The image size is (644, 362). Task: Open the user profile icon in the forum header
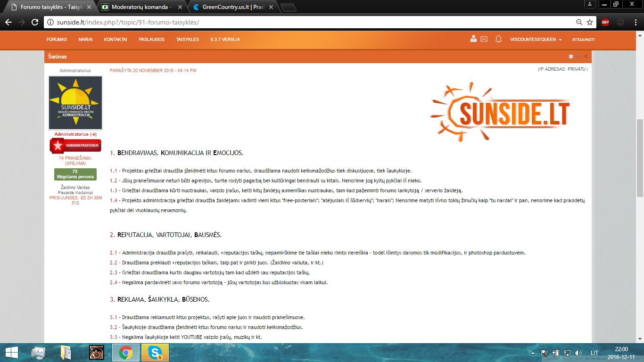(473, 39)
